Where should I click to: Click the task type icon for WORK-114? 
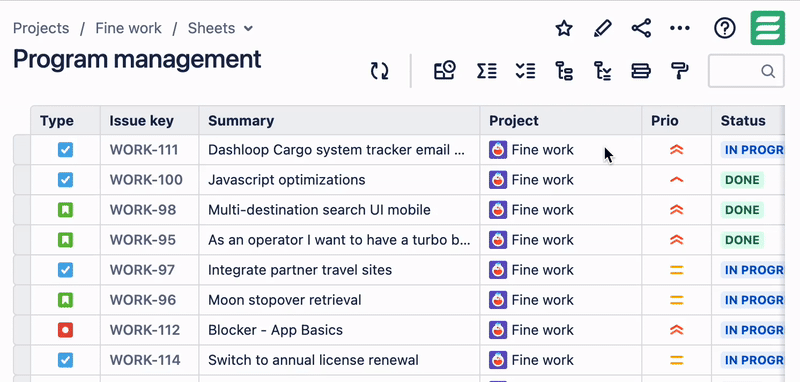tap(65, 360)
